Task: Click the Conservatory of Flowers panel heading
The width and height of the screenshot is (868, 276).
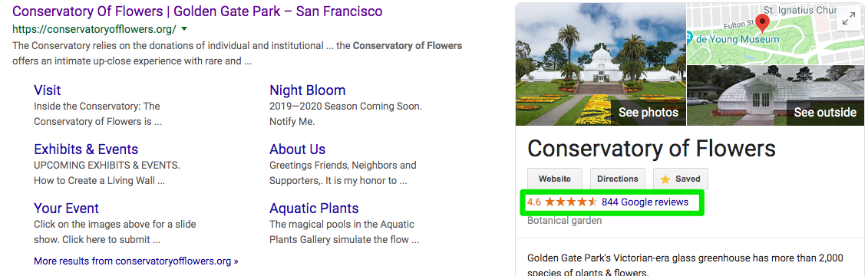Action: [652, 149]
